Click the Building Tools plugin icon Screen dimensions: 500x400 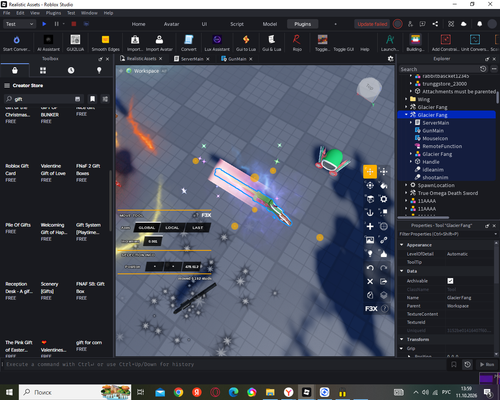415,43
